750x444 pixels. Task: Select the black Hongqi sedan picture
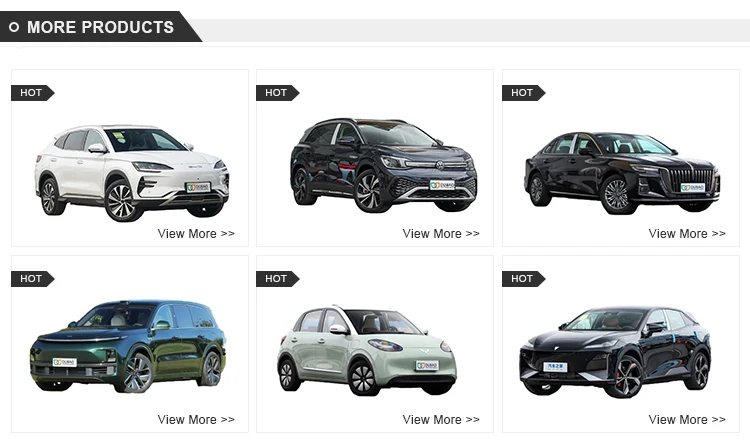pos(622,172)
